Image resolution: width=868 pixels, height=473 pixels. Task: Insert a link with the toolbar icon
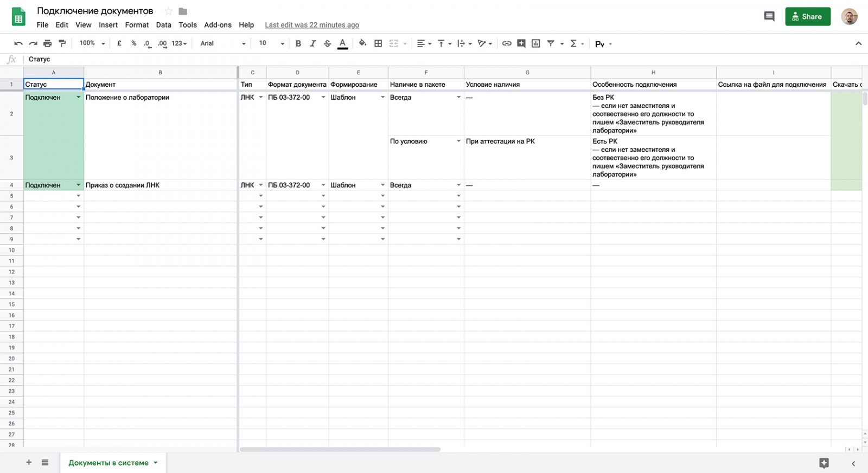point(507,43)
